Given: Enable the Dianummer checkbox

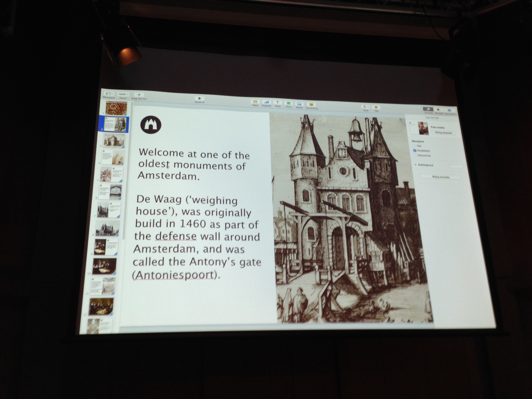Looking at the screenshot, I should coord(415,155).
